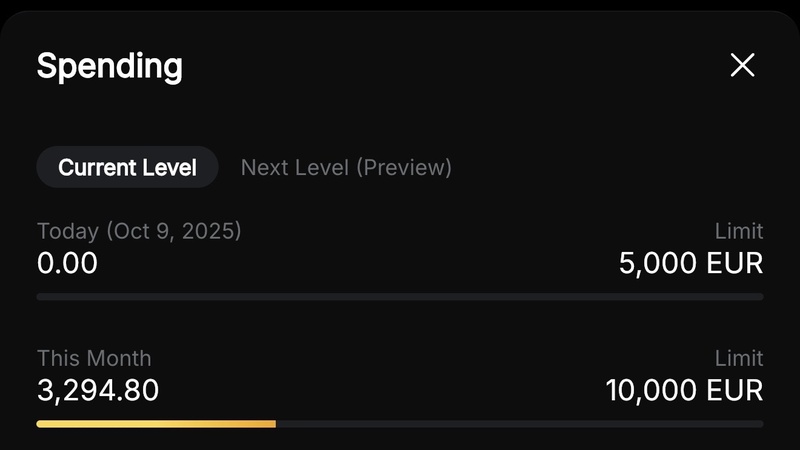The image size is (800, 450).
Task: Select the Current Level tab
Action: 127,167
